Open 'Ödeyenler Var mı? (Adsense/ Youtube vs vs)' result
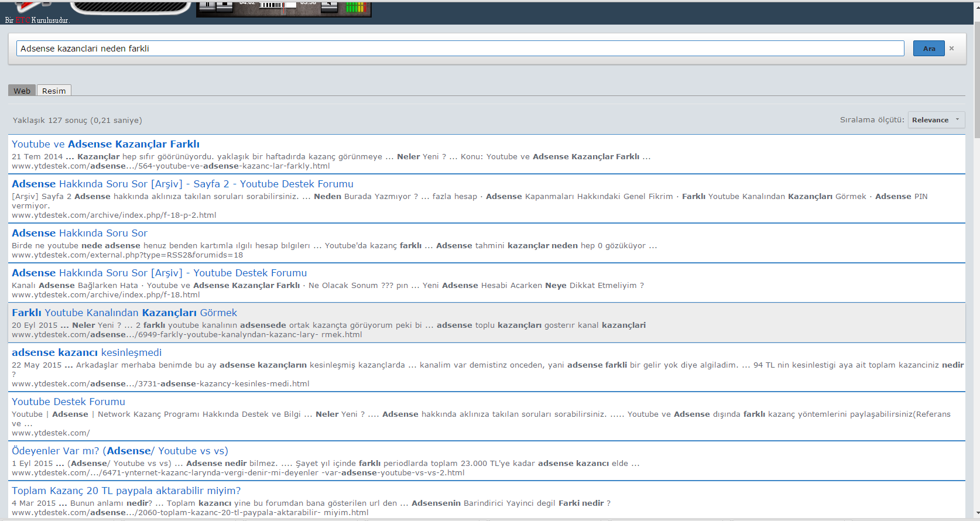The height and width of the screenshot is (521, 980). pyautogui.click(x=120, y=451)
